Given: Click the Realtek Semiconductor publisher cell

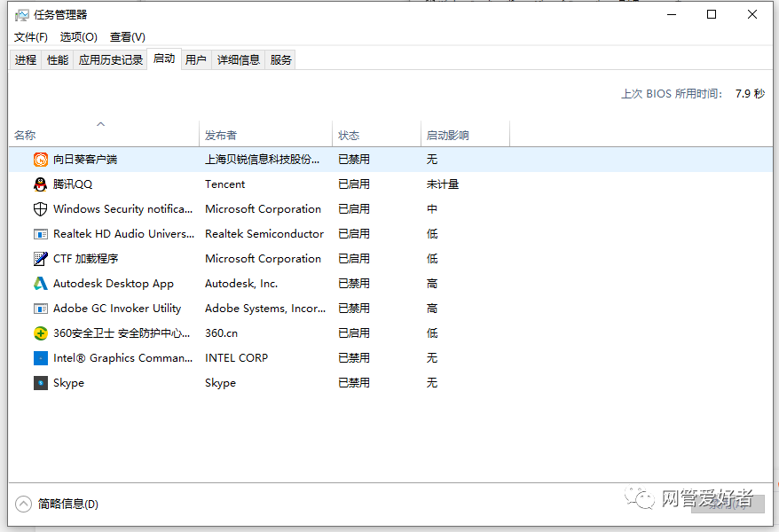Looking at the screenshot, I should click(x=264, y=234).
